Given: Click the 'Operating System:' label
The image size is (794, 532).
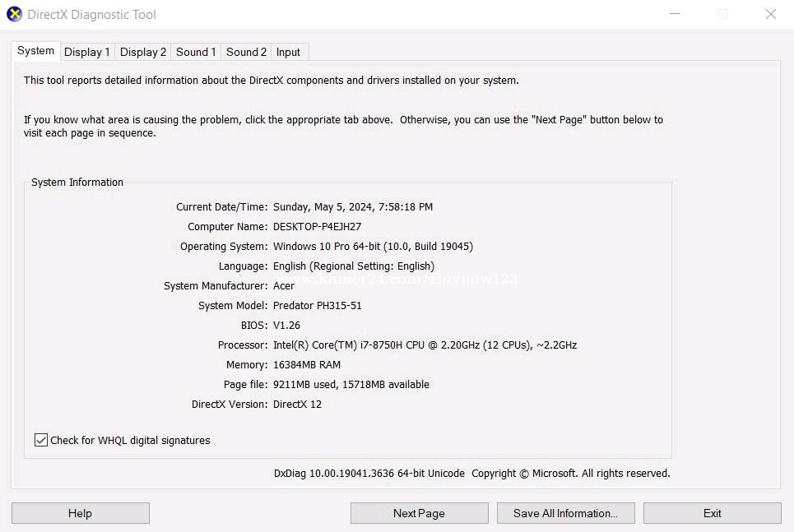Looking at the screenshot, I should click(x=224, y=247).
